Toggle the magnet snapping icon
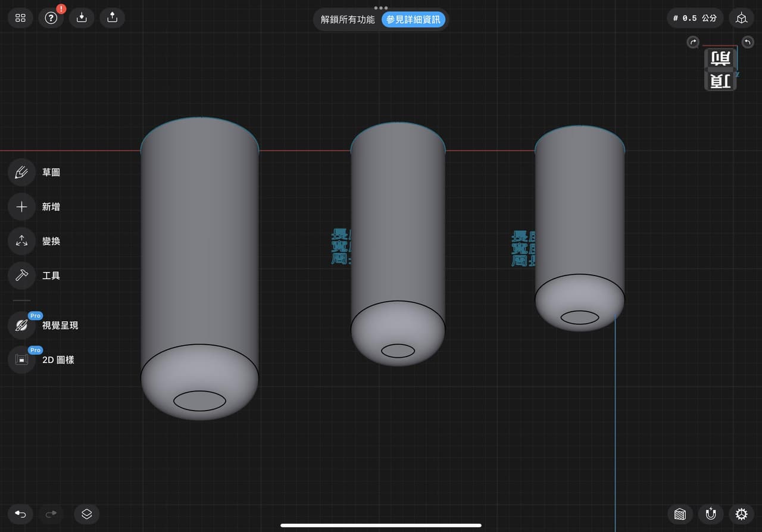The width and height of the screenshot is (762, 532). (x=711, y=514)
